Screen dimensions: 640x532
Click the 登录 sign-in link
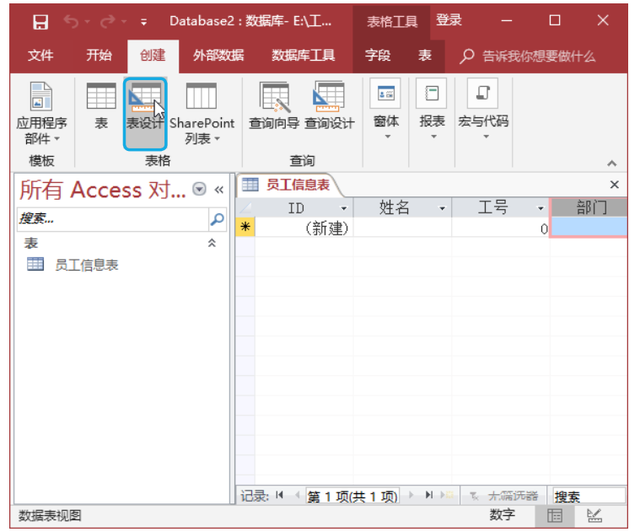tap(449, 20)
